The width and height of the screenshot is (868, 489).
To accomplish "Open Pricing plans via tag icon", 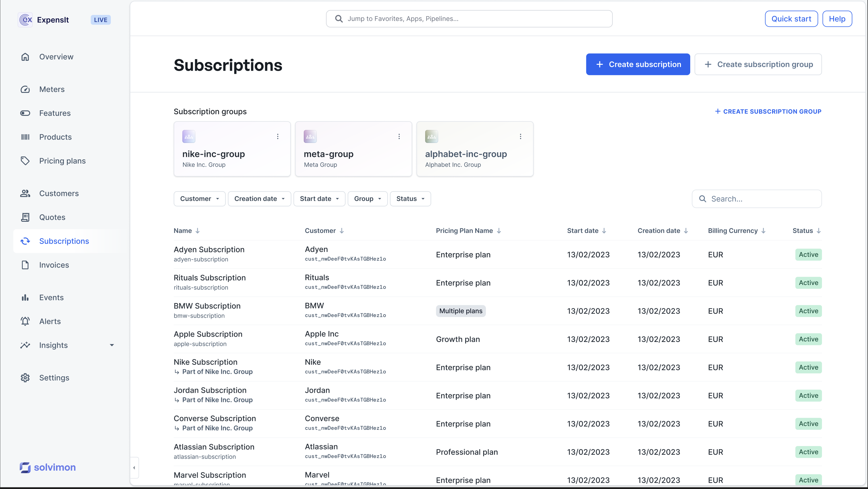I will coord(25,161).
